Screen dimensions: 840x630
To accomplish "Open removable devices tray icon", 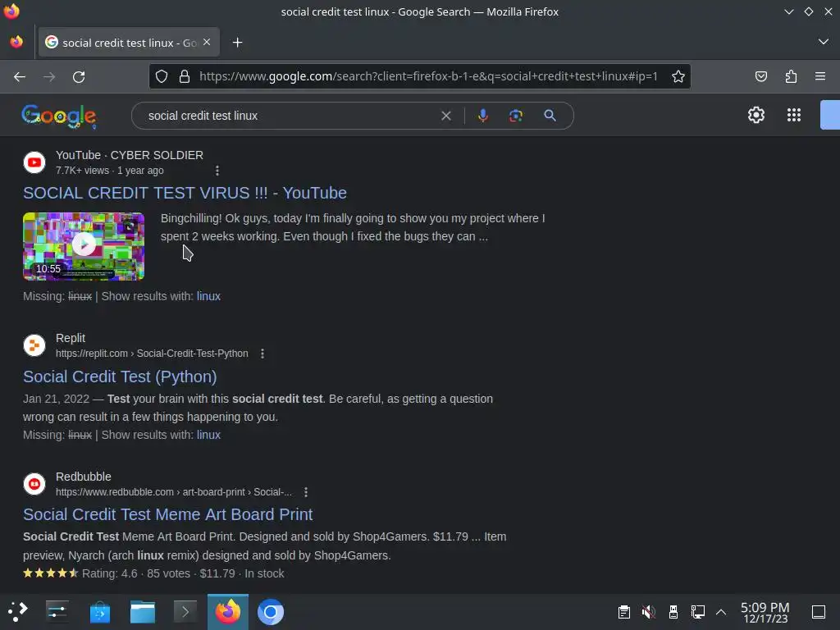I will pos(673,612).
